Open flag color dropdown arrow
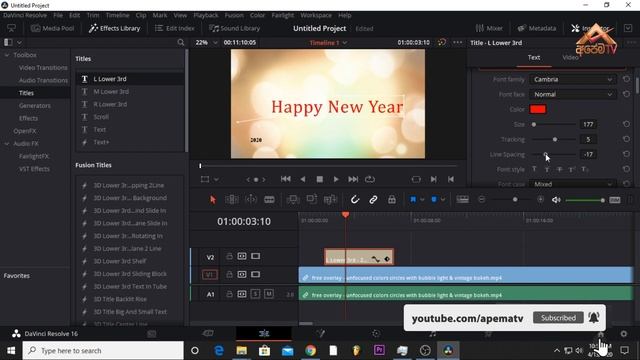640x360 pixels. (422, 200)
